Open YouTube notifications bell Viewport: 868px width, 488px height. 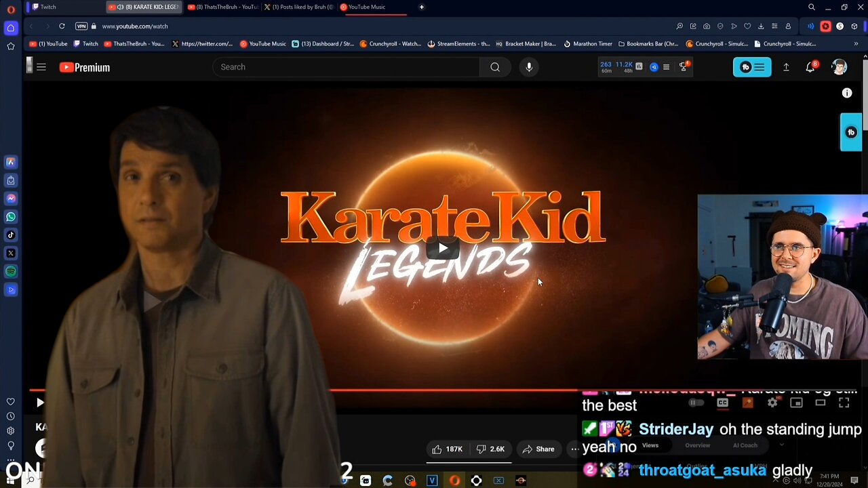click(x=810, y=67)
